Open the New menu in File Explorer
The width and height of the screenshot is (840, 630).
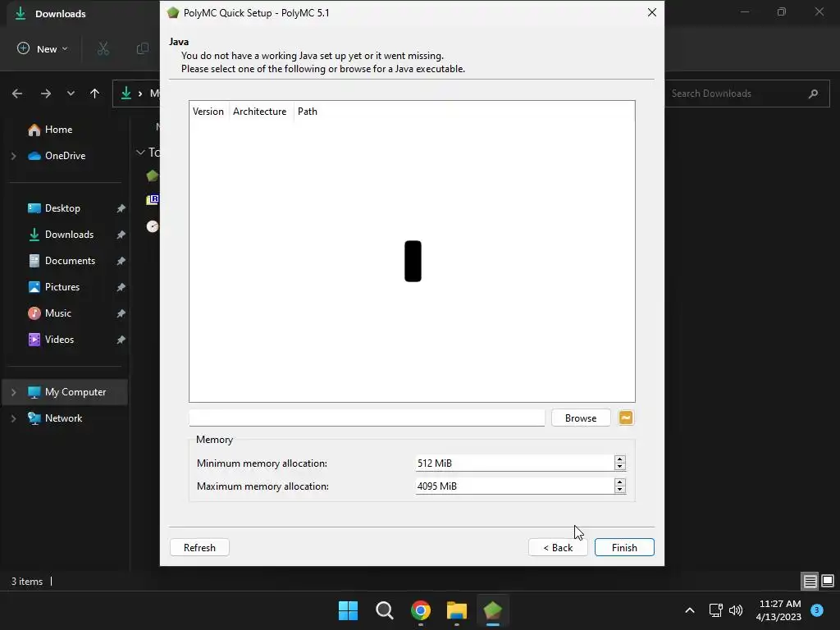[x=43, y=48]
